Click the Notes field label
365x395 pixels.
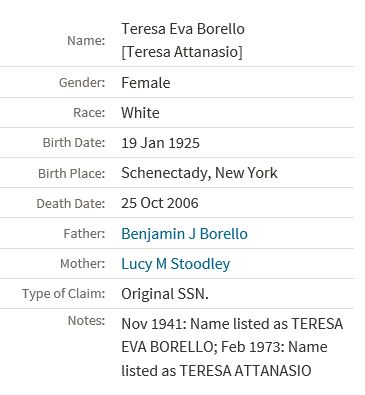pos(86,320)
